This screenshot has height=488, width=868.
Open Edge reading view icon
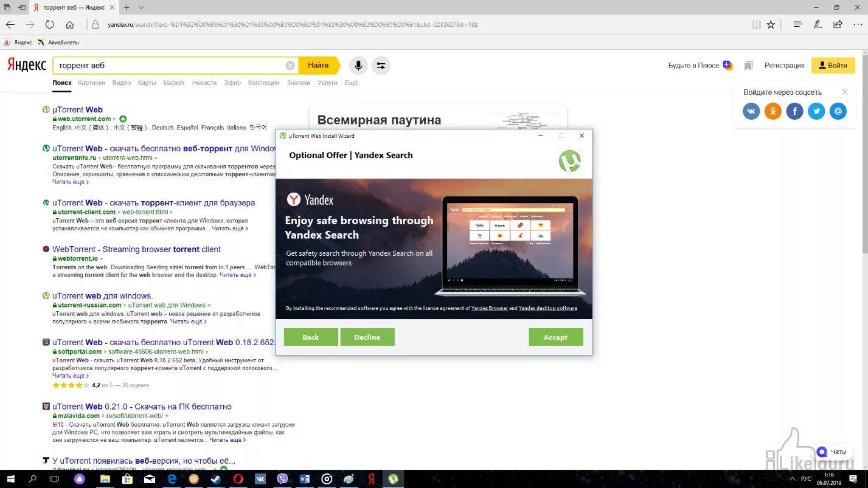(756, 25)
